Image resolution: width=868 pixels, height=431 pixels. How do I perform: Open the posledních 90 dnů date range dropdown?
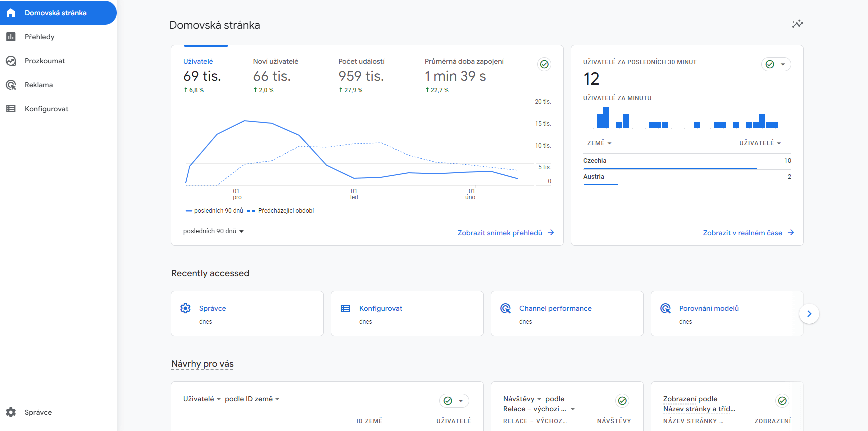click(x=213, y=231)
